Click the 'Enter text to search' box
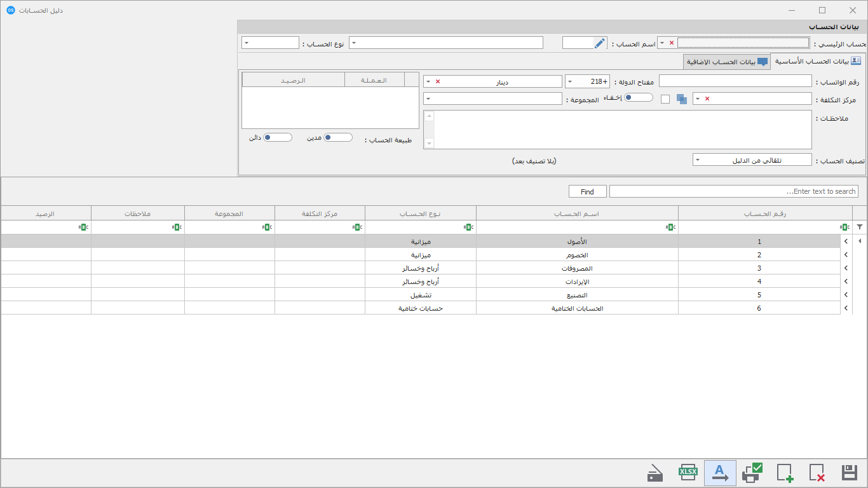 coord(734,191)
